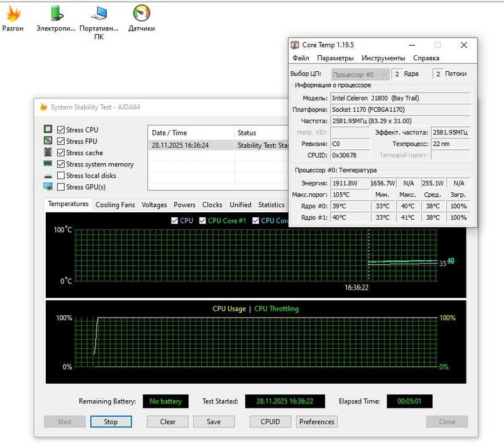The height and width of the screenshot is (444, 504).
Task: Uncheck Stress cache checkbox
Action: [61, 152]
